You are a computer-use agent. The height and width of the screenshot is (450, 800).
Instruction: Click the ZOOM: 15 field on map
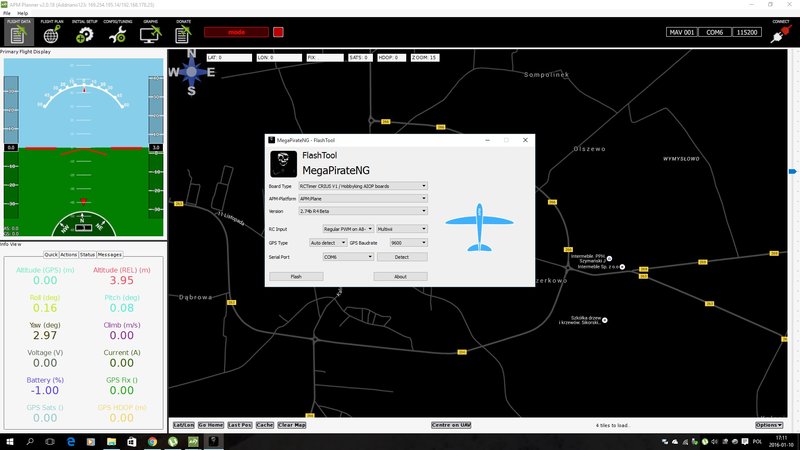point(425,58)
